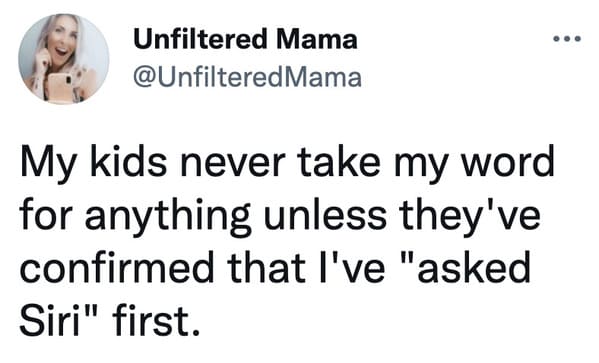599x363 pixels.
Task: Open the Unfiltered Mama display name profile
Action: 245,39
